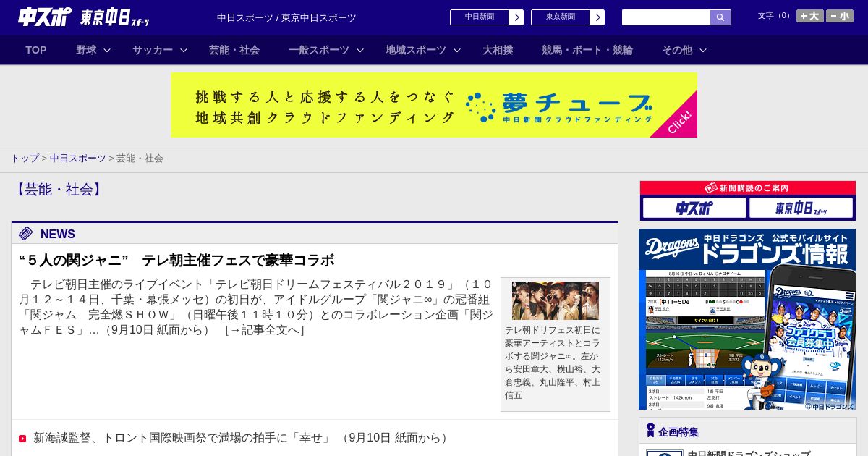Open headline “５人の関ジャニ” テレ朝主催フェス article

(x=176, y=260)
